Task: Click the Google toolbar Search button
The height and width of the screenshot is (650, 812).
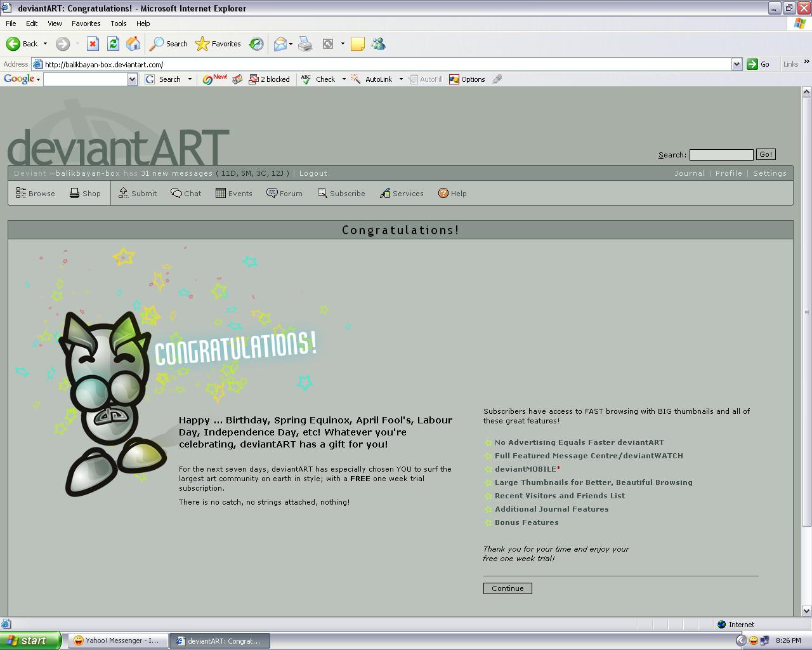Action: (x=163, y=79)
